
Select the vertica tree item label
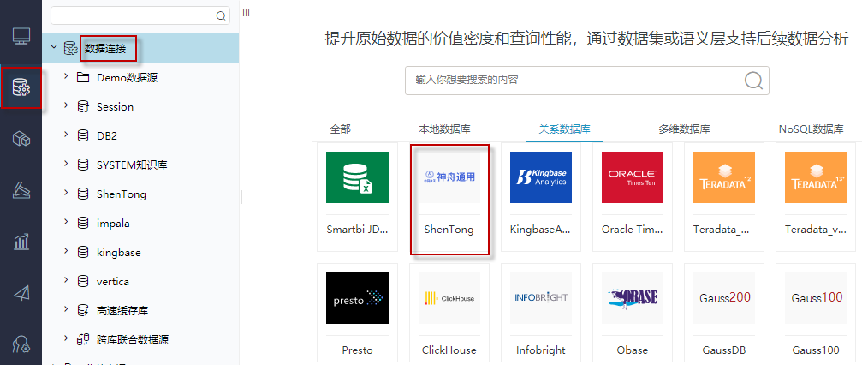tap(113, 281)
